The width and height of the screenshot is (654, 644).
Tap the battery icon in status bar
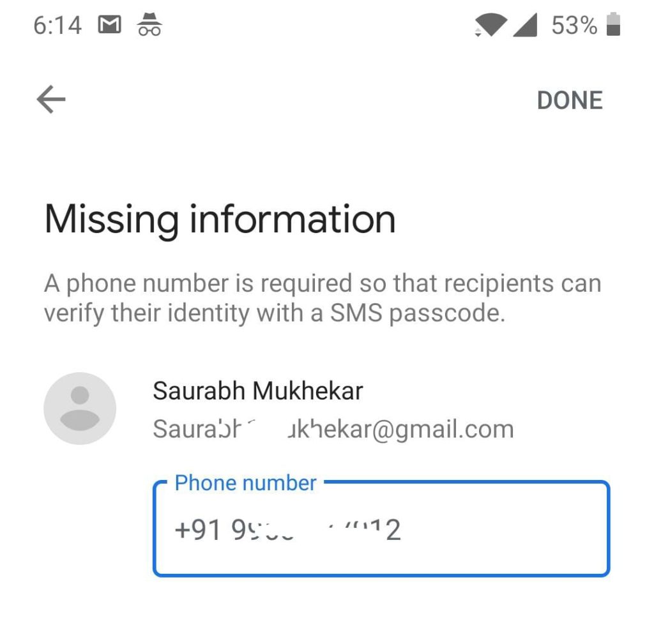(613, 26)
